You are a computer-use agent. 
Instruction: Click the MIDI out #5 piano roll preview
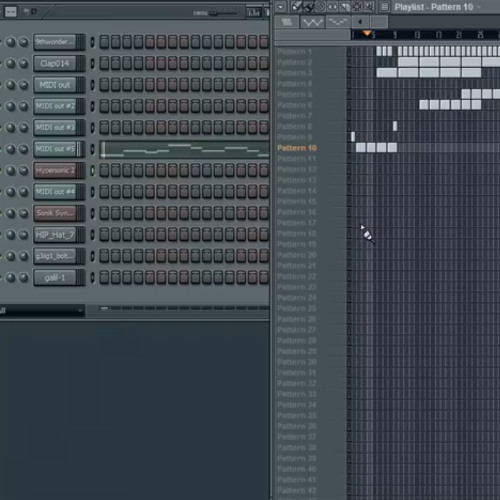tap(185, 149)
